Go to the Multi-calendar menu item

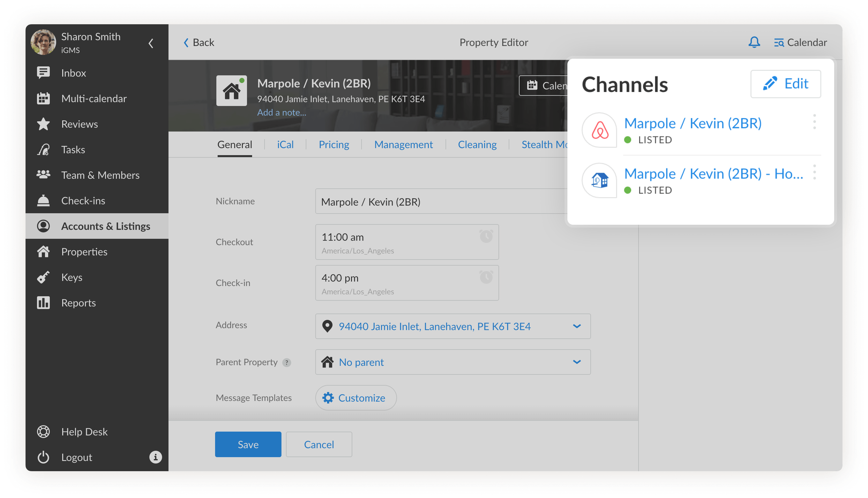(x=97, y=99)
